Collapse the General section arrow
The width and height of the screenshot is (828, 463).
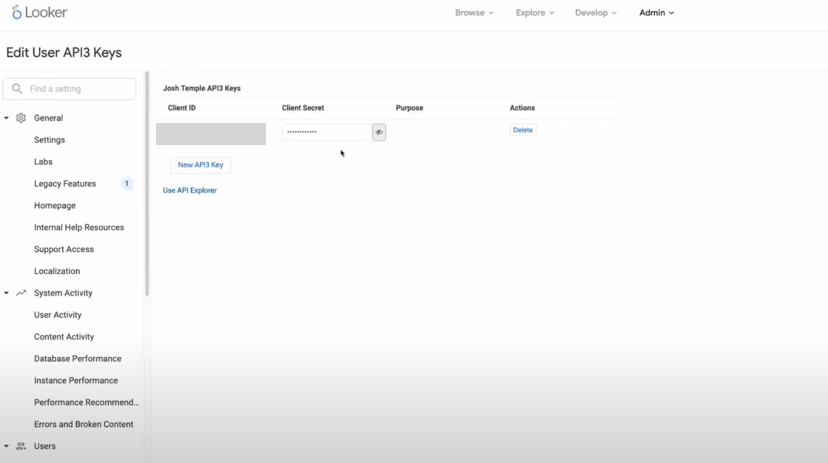pos(6,118)
